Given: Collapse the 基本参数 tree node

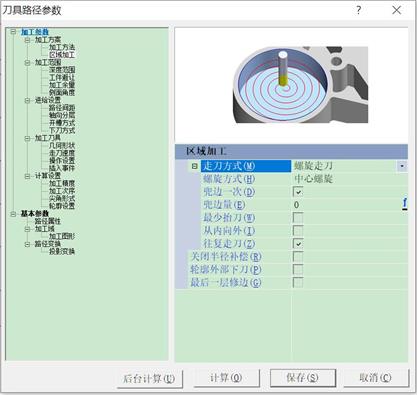Looking at the screenshot, I should tap(13, 214).
